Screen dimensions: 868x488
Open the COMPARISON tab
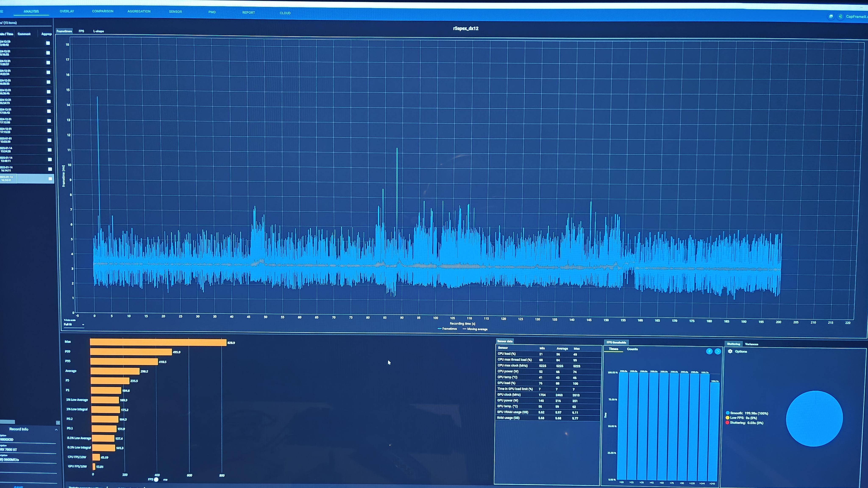[x=102, y=11]
